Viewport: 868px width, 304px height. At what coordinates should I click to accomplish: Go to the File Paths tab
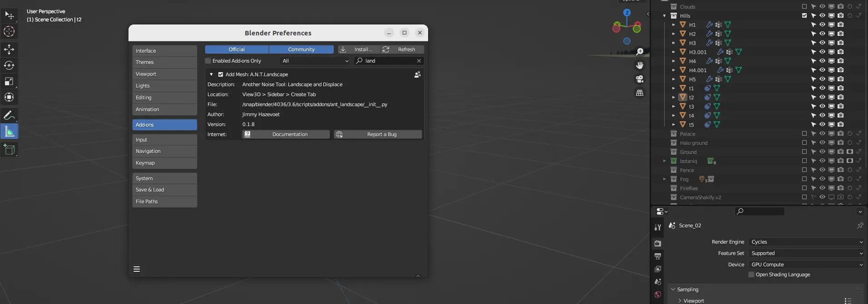(x=165, y=201)
